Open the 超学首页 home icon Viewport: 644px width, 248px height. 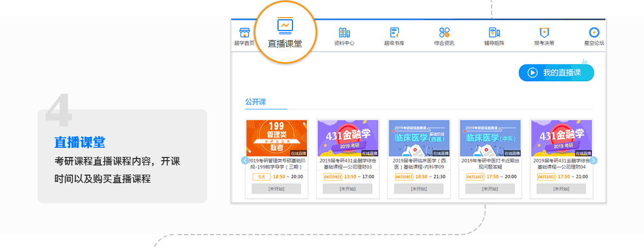pyautogui.click(x=244, y=33)
